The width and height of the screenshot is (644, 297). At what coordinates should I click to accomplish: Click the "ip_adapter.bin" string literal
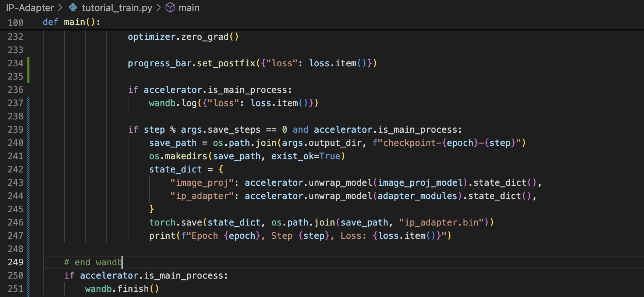click(441, 223)
